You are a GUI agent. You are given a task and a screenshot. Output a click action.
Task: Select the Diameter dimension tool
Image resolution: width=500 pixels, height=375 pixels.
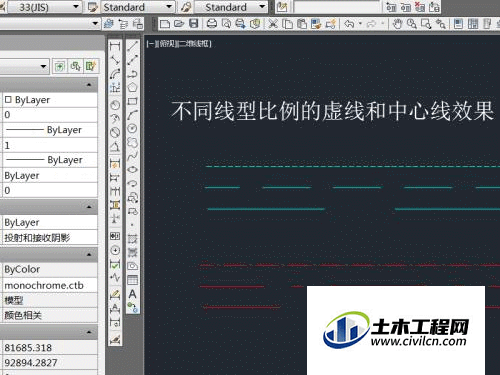pyautogui.click(x=115, y=132)
